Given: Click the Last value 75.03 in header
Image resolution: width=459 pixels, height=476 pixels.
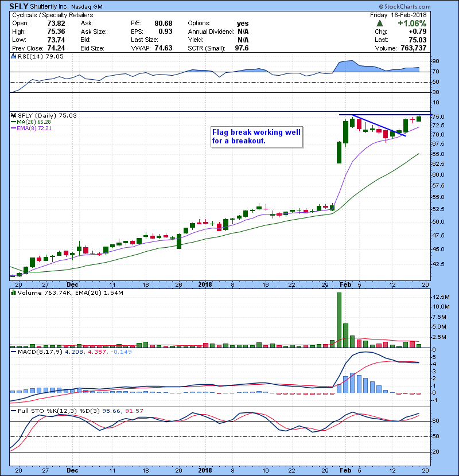Looking at the screenshot, I should coord(418,40).
